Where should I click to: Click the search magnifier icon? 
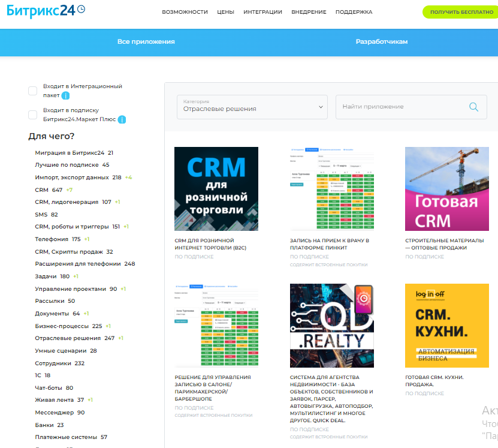(x=473, y=107)
